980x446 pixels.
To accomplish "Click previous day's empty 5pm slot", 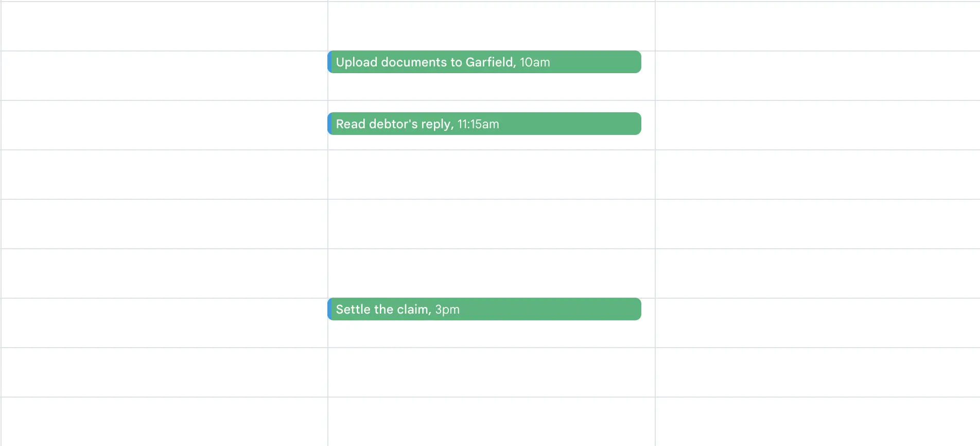I will pos(164,420).
